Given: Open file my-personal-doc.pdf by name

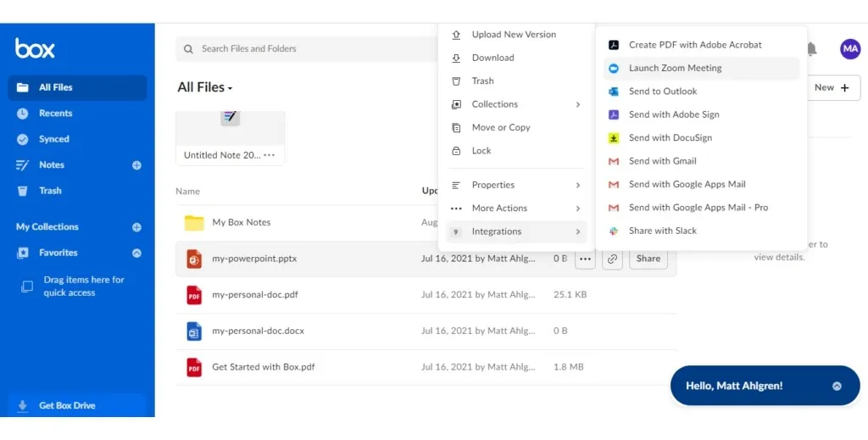Looking at the screenshot, I should 255,295.
